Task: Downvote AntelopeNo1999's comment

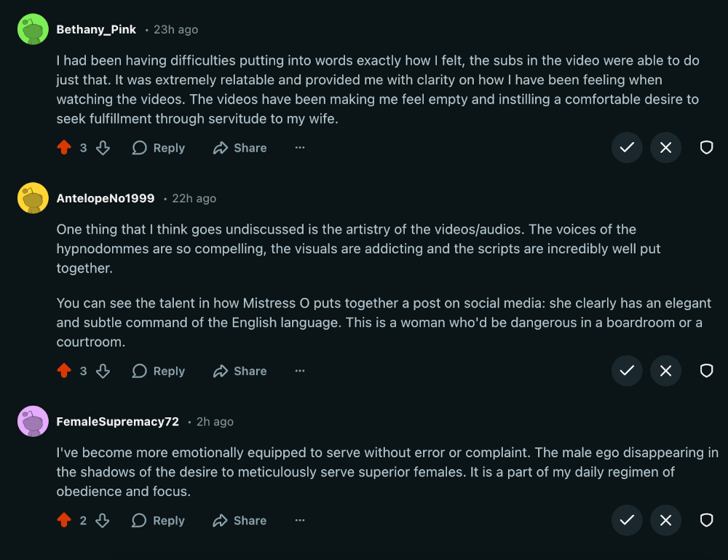Action: (103, 371)
